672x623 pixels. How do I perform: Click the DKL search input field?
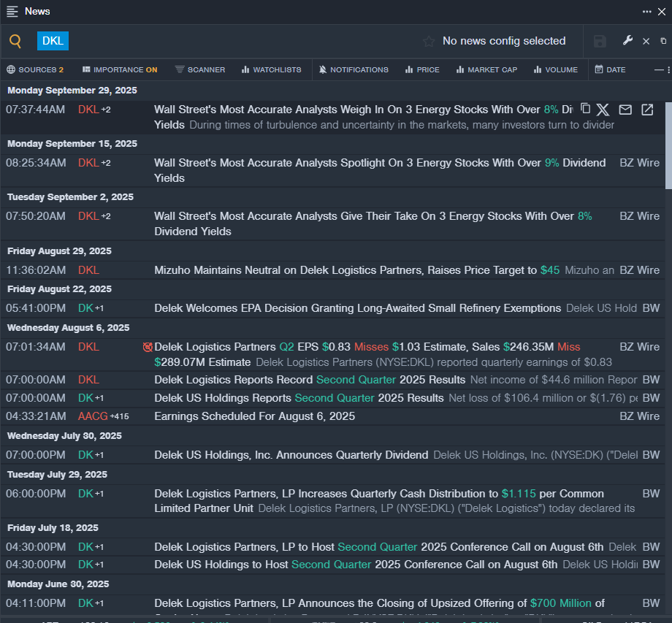point(219,42)
